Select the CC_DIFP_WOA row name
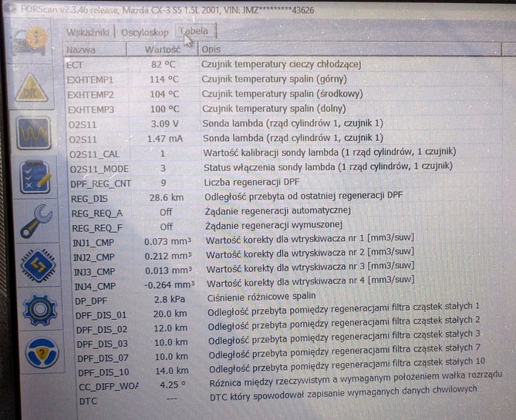The height and width of the screenshot is (420, 516). coord(109,387)
